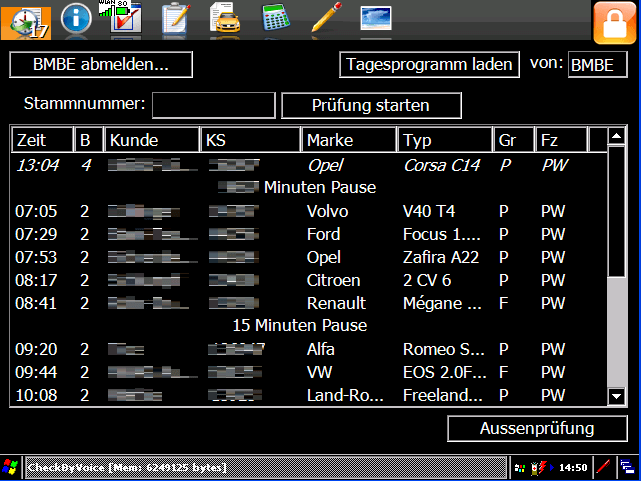The width and height of the screenshot is (641, 481).
Task: Click the KS column header
Action: coord(250,140)
